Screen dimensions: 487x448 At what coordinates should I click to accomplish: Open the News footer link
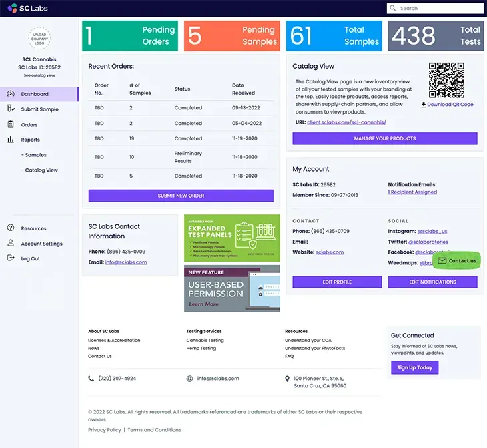pos(94,349)
